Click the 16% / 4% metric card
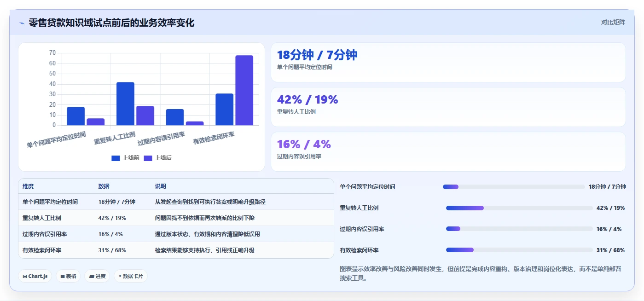The image size is (644, 301). tap(448, 151)
